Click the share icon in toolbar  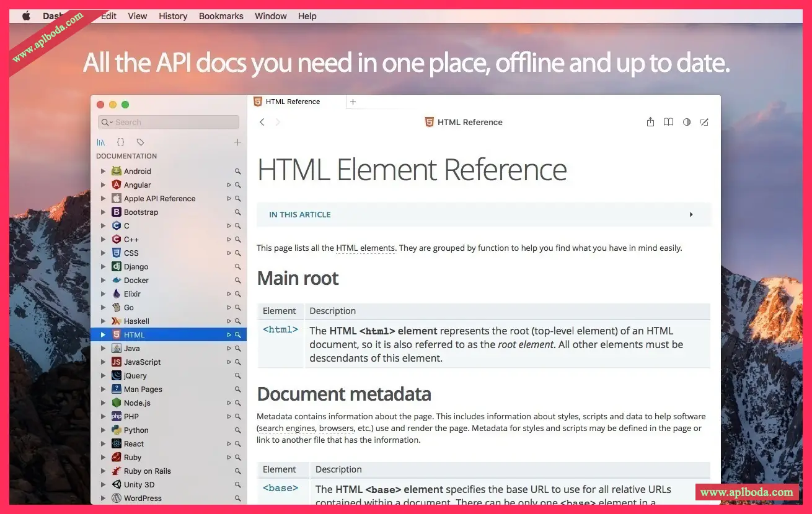pos(650,122)
